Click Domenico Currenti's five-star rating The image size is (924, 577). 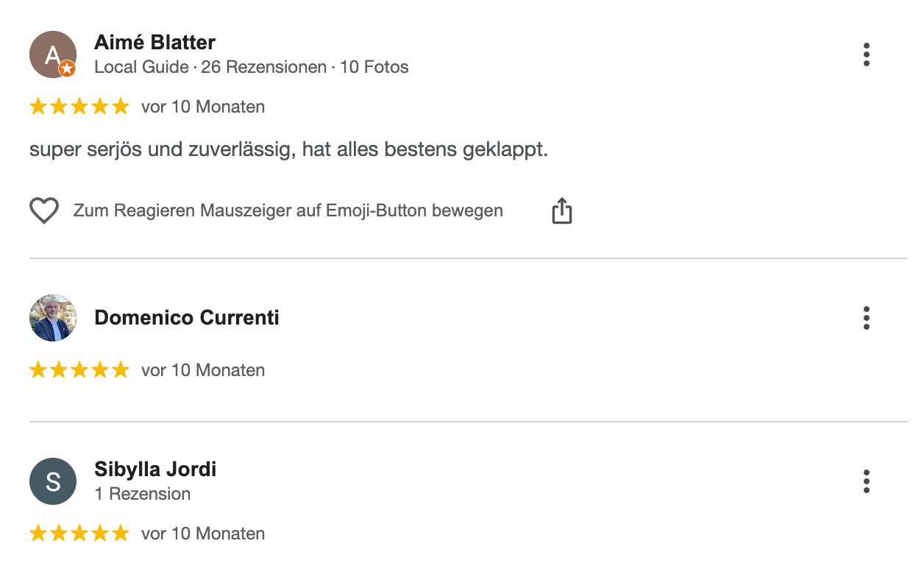tap(79, 370)
